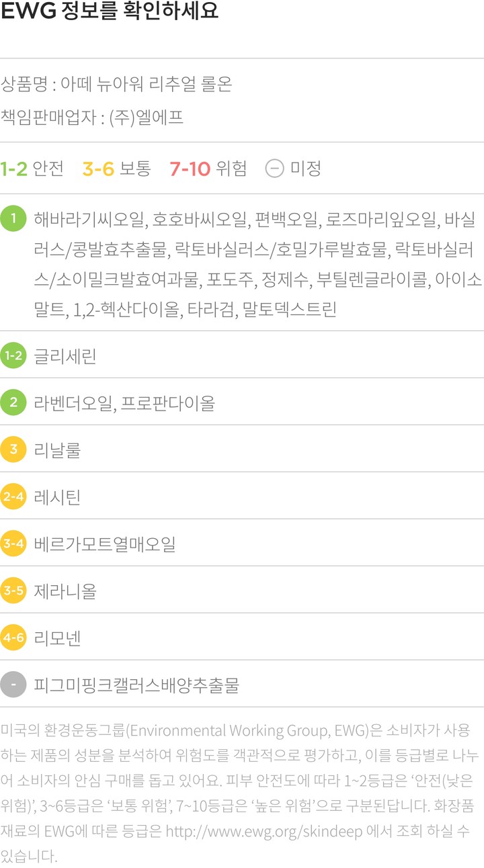The image size is (484, 868).
Task: Select the 1-2 안전 legend label
Action: (x=32, y=168)
